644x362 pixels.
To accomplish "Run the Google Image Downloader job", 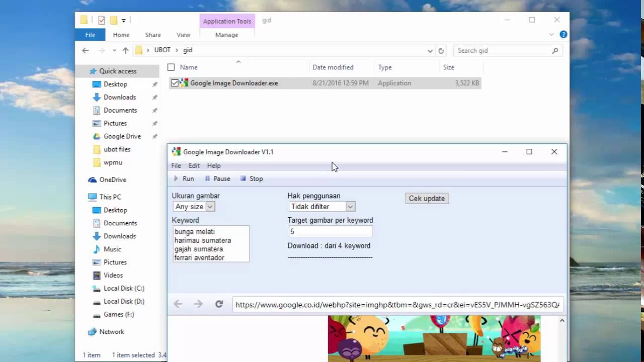I will (x=184, y=178).
